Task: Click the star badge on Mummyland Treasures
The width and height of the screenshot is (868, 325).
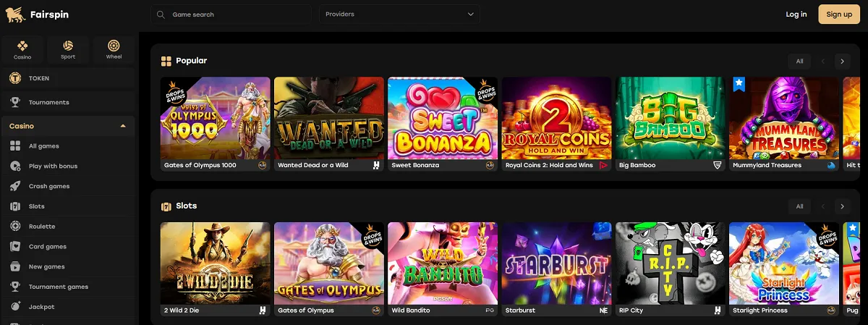Action: (739, 84)
